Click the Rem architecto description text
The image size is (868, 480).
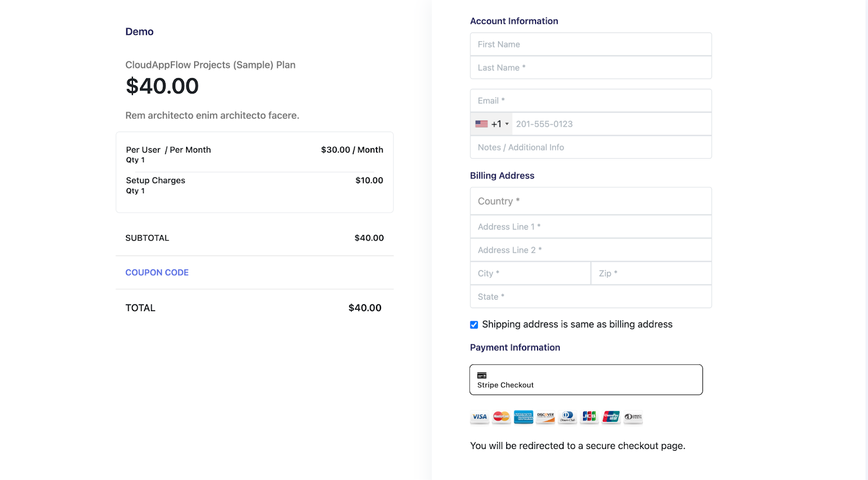[212, 116]
